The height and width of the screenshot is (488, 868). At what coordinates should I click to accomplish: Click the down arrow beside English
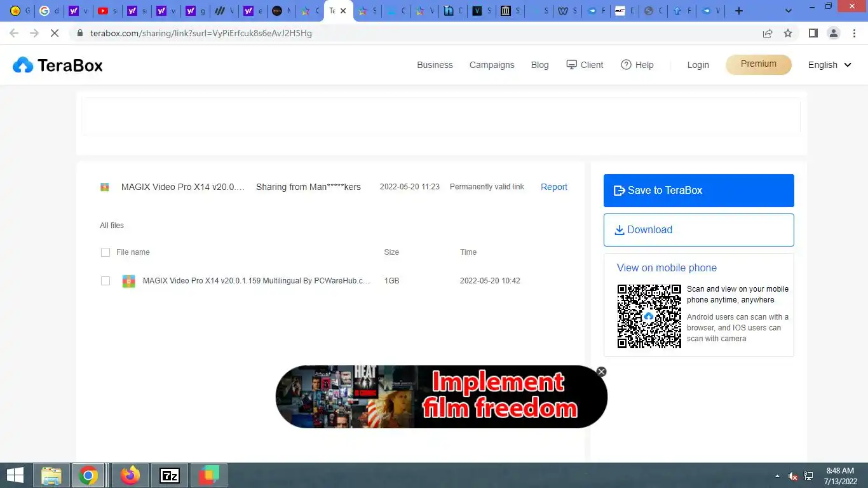click(847, 65)
